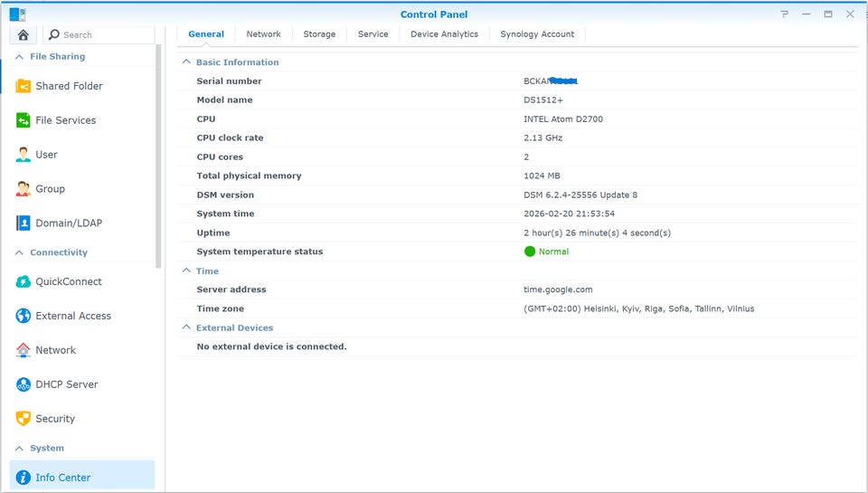The width and height of the screenshot is (868, 493).
Task: Click the model name value DS1512+
Action: tap(543, 100)
